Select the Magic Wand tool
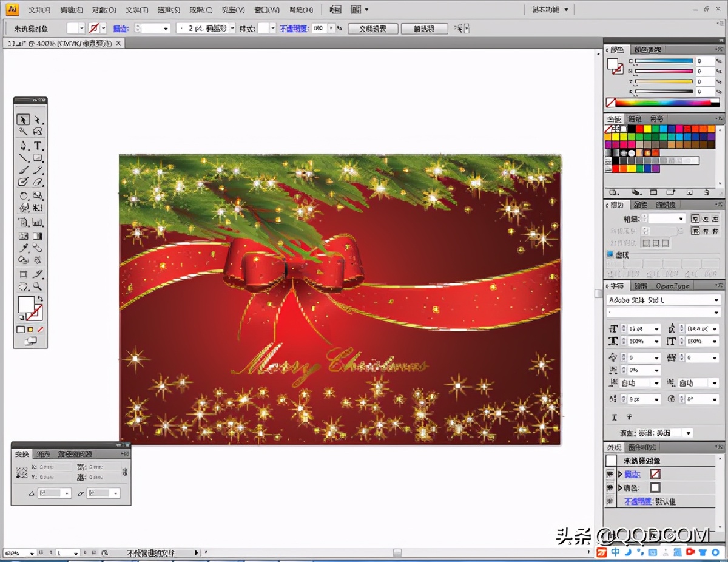The width and height of the screenshot is (728, 562). point(23,132)
